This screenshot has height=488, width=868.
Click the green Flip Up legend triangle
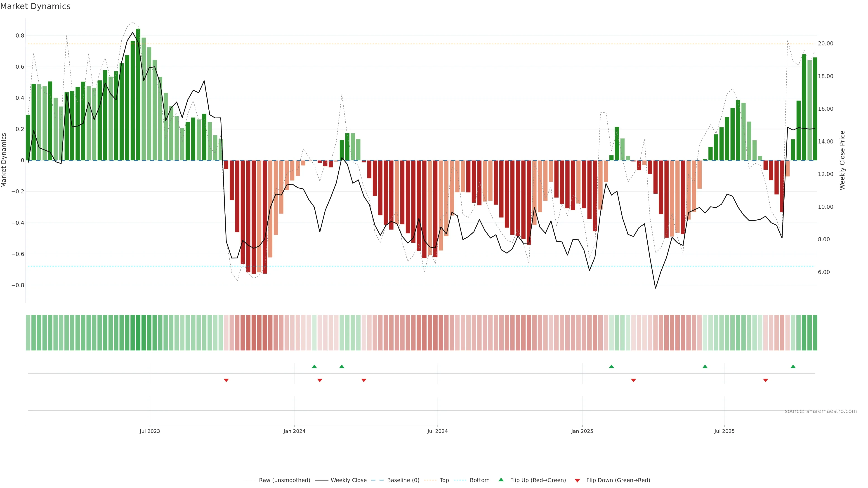pos(501,480)
